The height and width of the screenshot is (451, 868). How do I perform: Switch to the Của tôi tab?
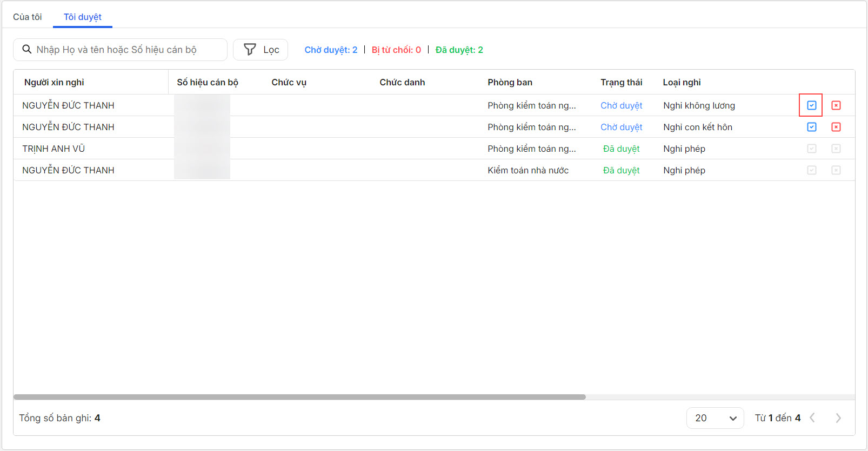click(x=28, y=17)
